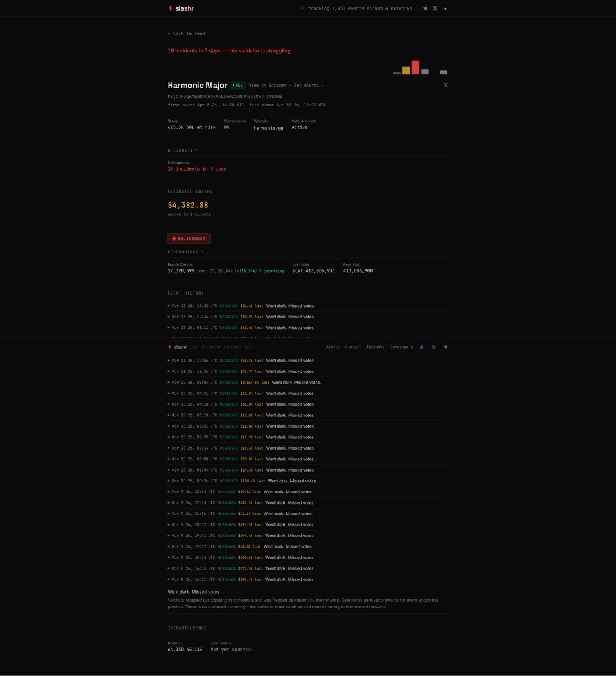This screenshot has width=616, height=676.
Task: Click the green SOL network badge
Action: point(238,86)
